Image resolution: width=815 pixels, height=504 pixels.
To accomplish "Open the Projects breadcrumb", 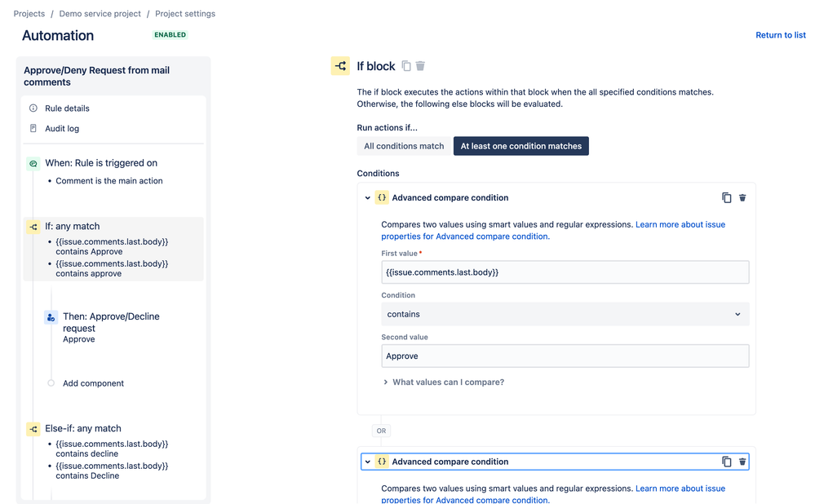I will (x=29, y=14).
